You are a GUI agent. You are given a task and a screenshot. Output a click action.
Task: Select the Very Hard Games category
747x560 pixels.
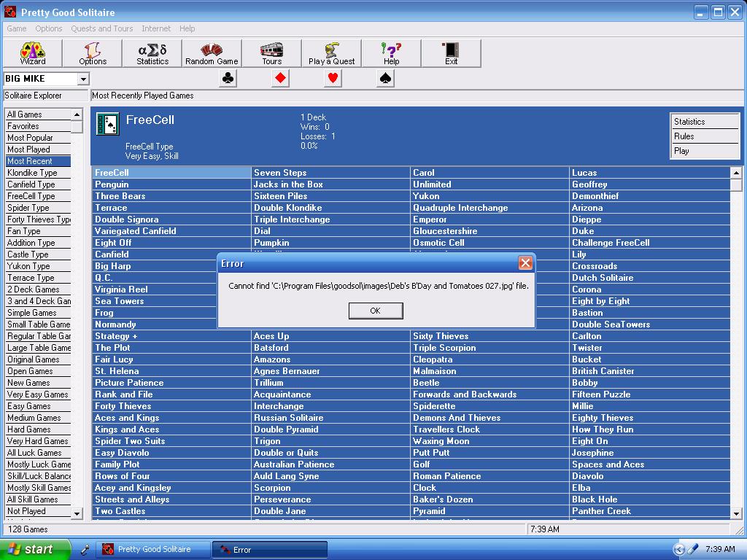[38, 441]
